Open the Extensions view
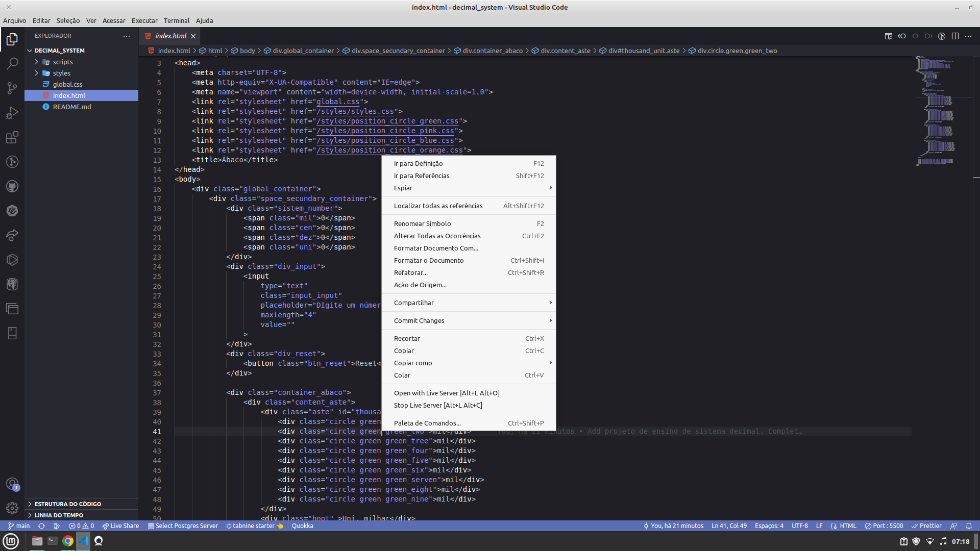The height and width of the screenshot is (551, 980). 12,137
